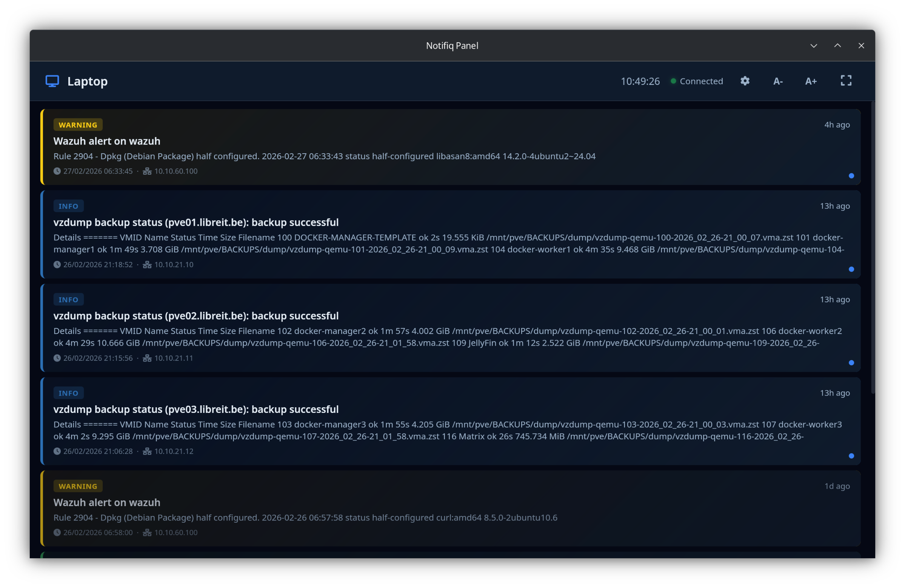
Task: Click the notification list vertical scrollbar
Action: 873,247
